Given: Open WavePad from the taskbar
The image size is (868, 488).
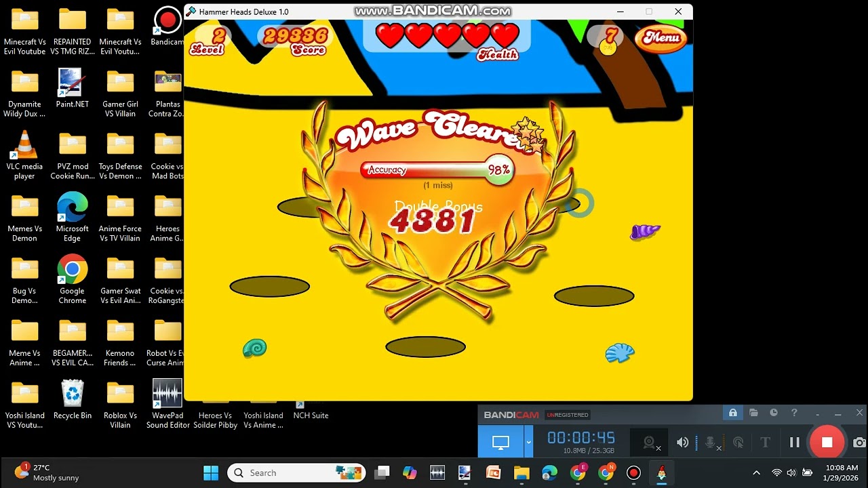Looking at the screenshot, I should (x=437, y=472).
